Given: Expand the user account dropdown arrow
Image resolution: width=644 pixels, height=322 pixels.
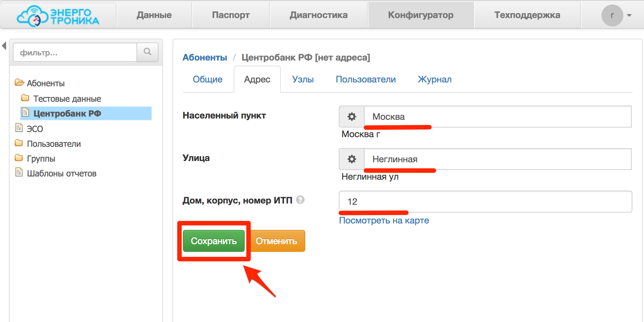Looking at the screenshot, I should pyautogui.click(x=629, y=15).
